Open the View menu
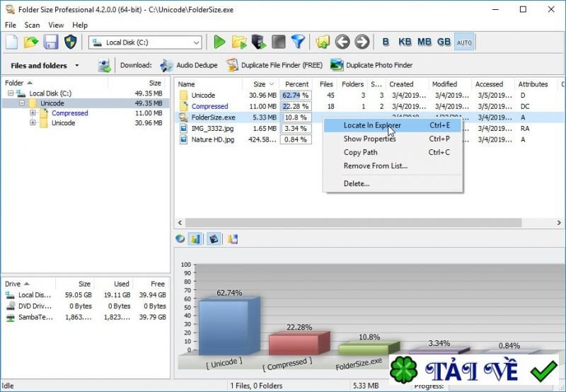566x392 pixels. [56, 25]
